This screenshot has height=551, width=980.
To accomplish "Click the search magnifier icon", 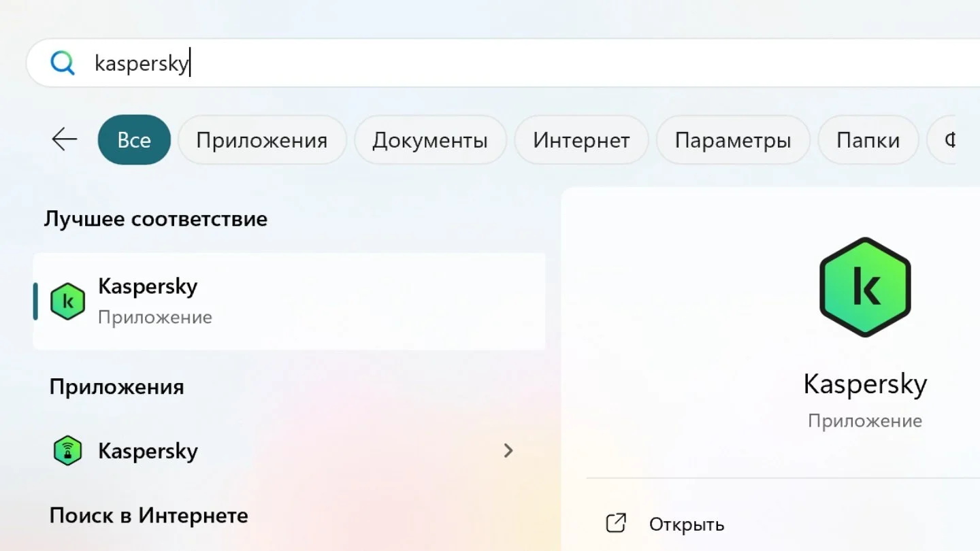I will click(x=63, y=63).
